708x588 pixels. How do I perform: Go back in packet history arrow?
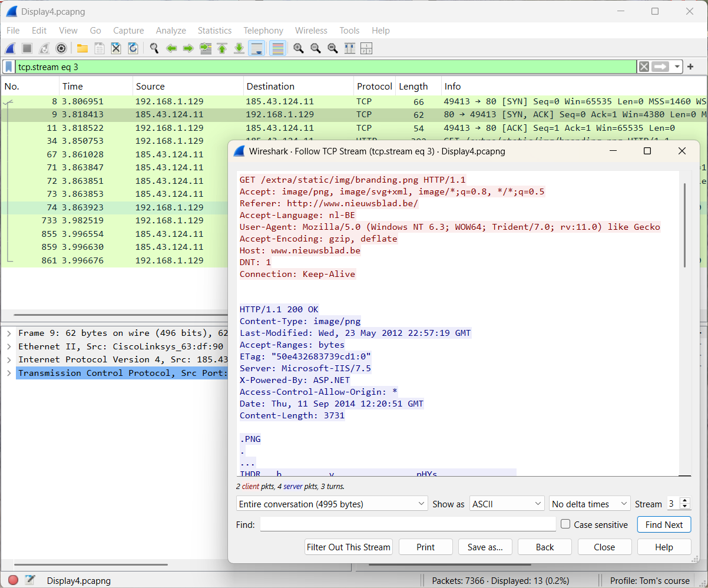[x=171, y=48]
